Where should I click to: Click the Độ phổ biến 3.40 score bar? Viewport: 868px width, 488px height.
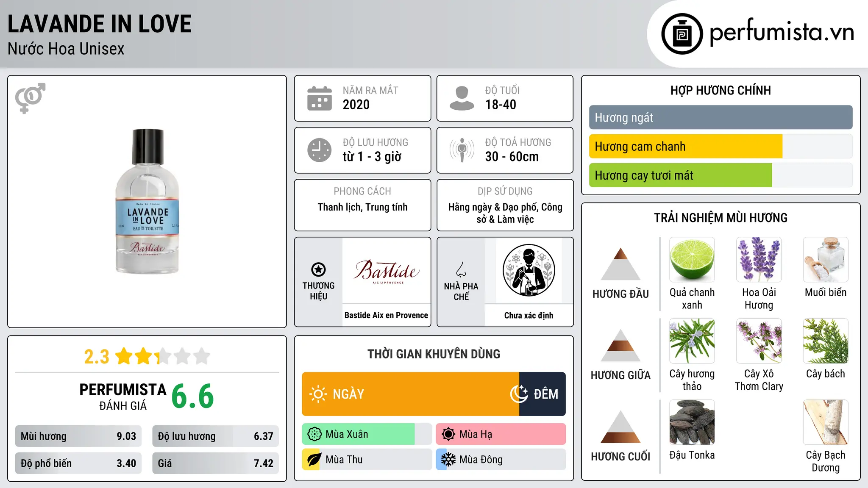tap(78, 463)
